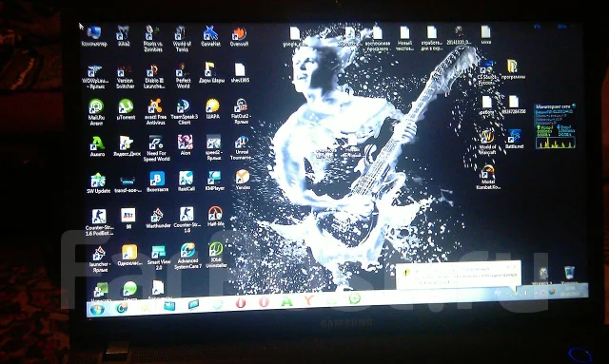Viewport: 609px width, 364px height.
Task: Open the Амиго browser shortcut
Action: 97,146
